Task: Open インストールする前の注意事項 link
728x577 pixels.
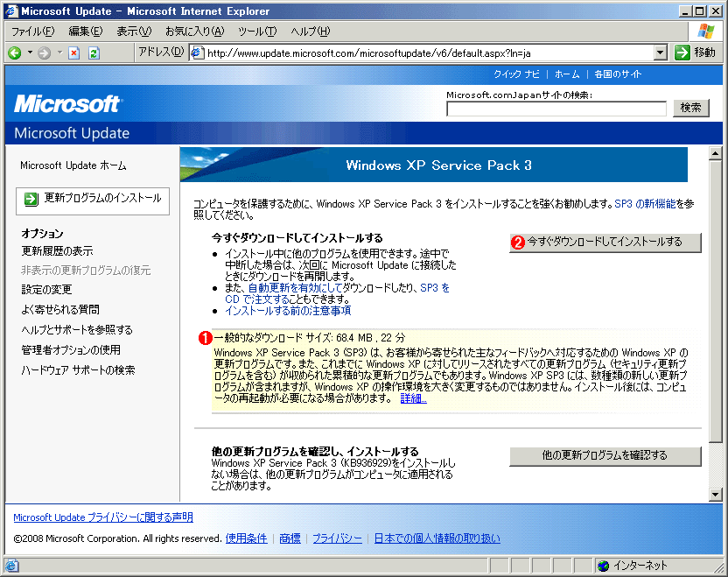Action: click(288, 311)
